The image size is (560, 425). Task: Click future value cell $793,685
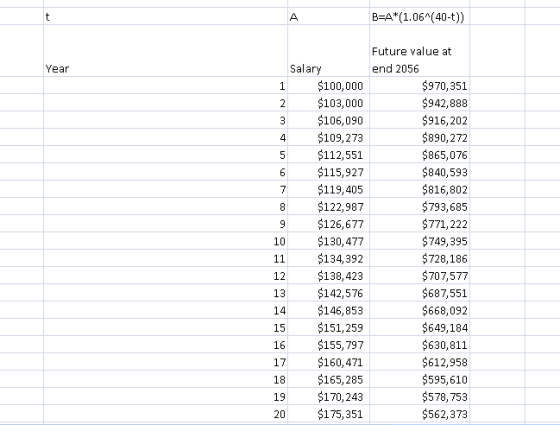pos(419,206)
